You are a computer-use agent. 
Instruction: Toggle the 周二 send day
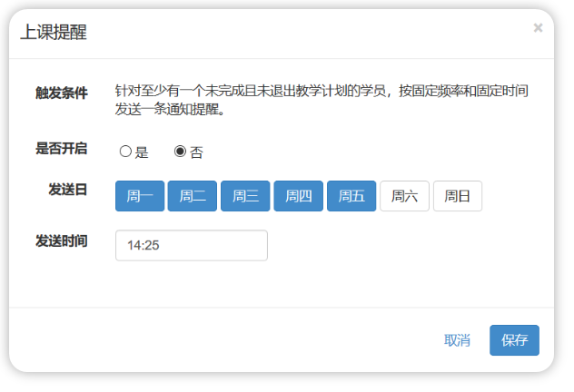point(192,196)
